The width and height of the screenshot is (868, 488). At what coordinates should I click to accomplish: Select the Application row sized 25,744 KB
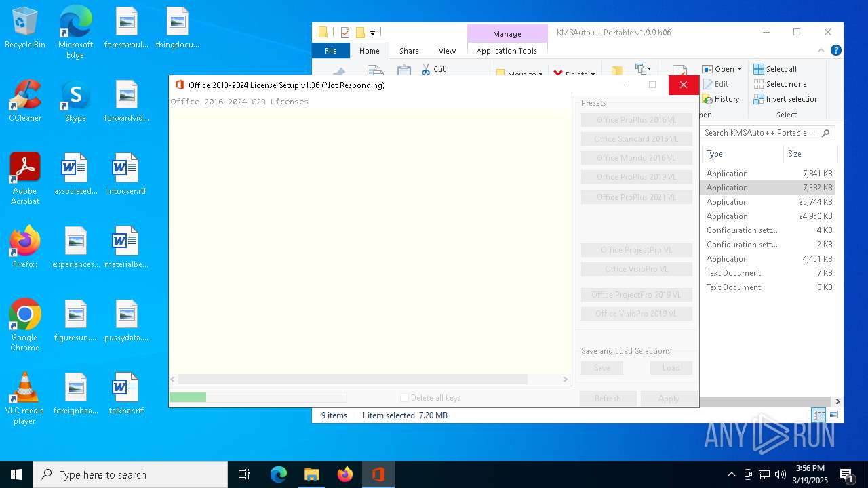[x=768, y=202]
